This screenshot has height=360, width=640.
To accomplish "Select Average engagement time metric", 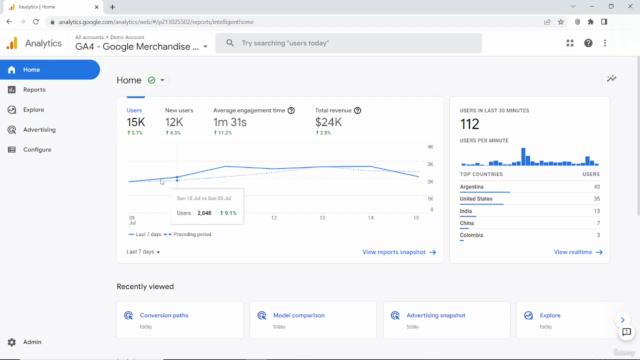I will point(253,121).
